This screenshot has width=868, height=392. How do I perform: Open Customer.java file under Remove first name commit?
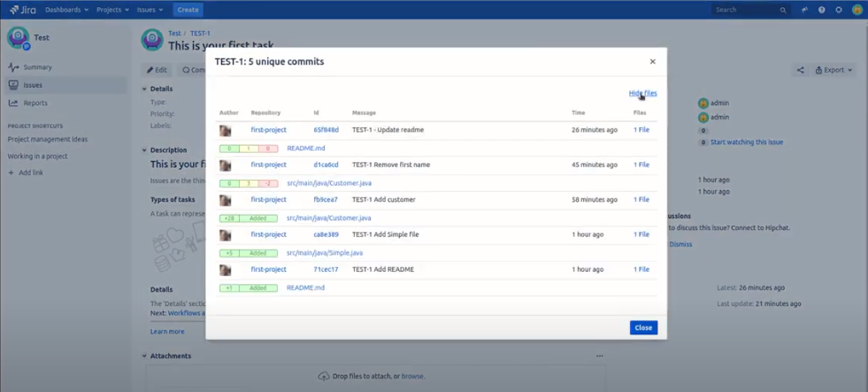pos(329,182)
